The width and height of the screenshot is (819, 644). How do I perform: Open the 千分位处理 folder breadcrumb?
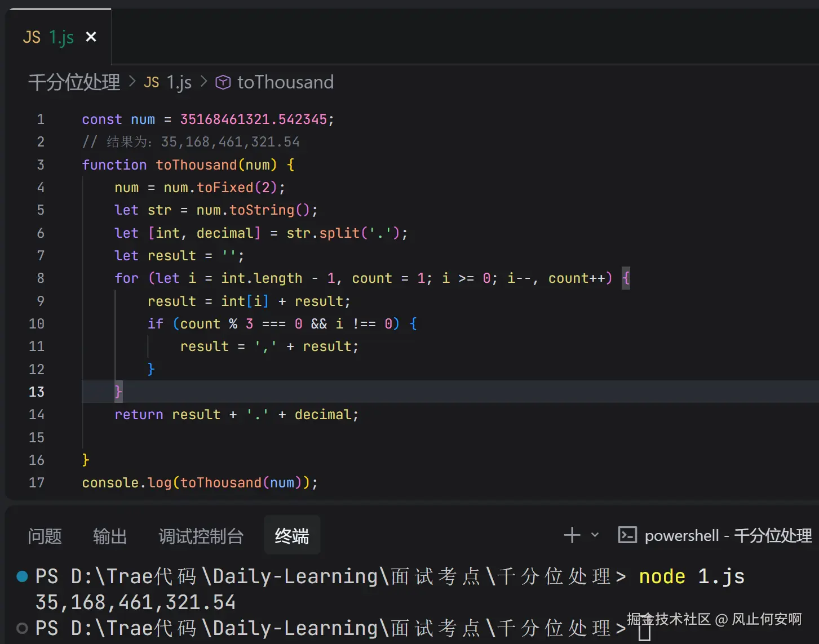coord(74,82)
